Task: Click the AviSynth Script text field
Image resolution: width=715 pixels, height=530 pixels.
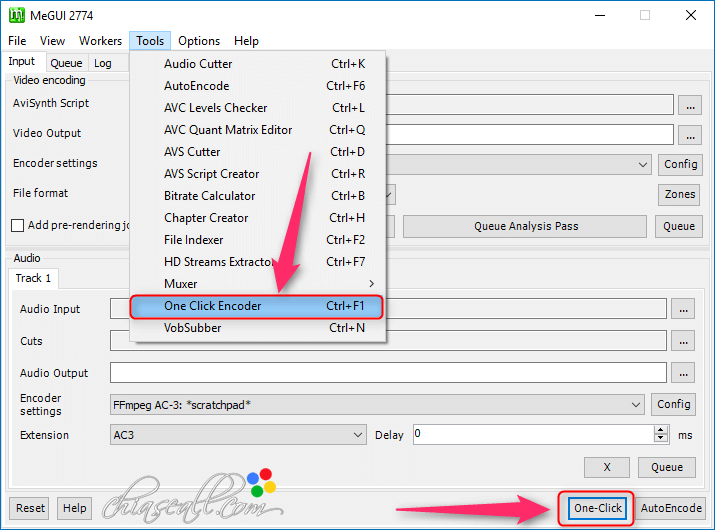Action: [x=529, y=105]
